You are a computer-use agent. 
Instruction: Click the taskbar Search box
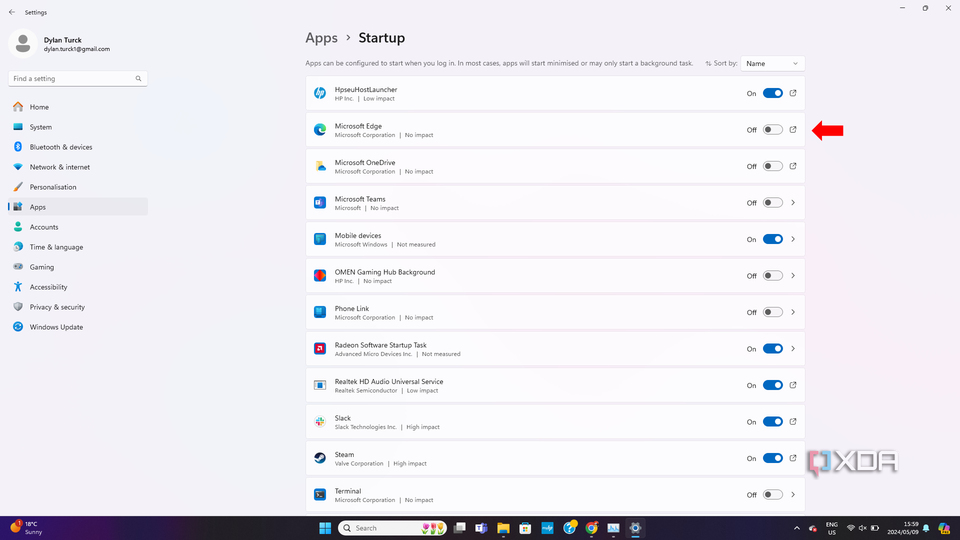392,528
